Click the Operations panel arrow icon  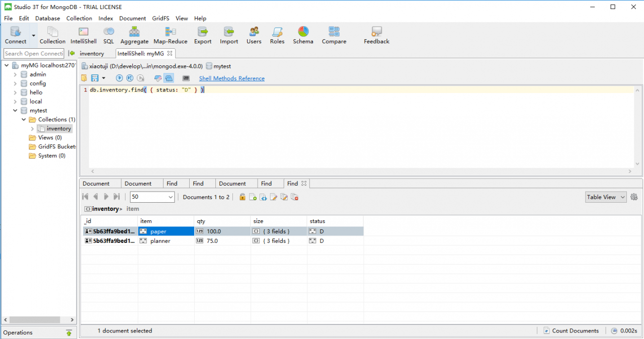tap(69, 333)
